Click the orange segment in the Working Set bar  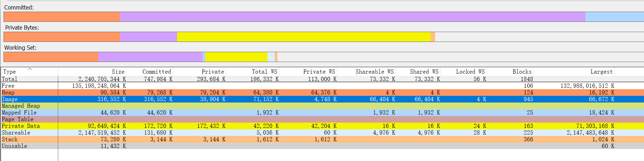[x=51, y=57]
